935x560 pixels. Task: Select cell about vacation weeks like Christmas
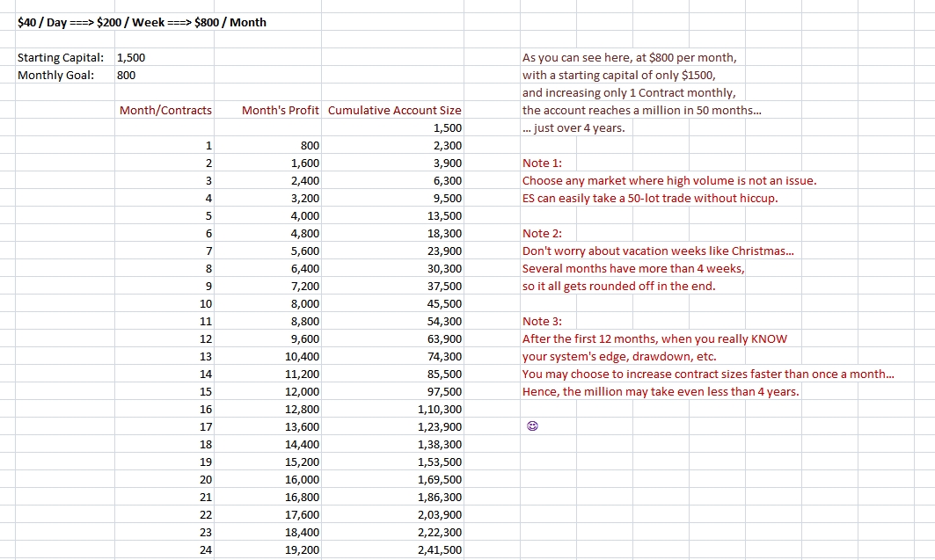tap(658, 251)
